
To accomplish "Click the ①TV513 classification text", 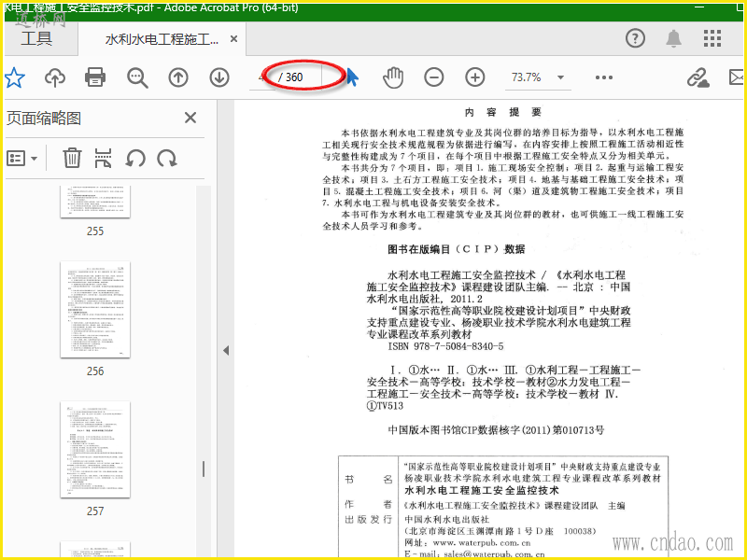I will point(385,406).
